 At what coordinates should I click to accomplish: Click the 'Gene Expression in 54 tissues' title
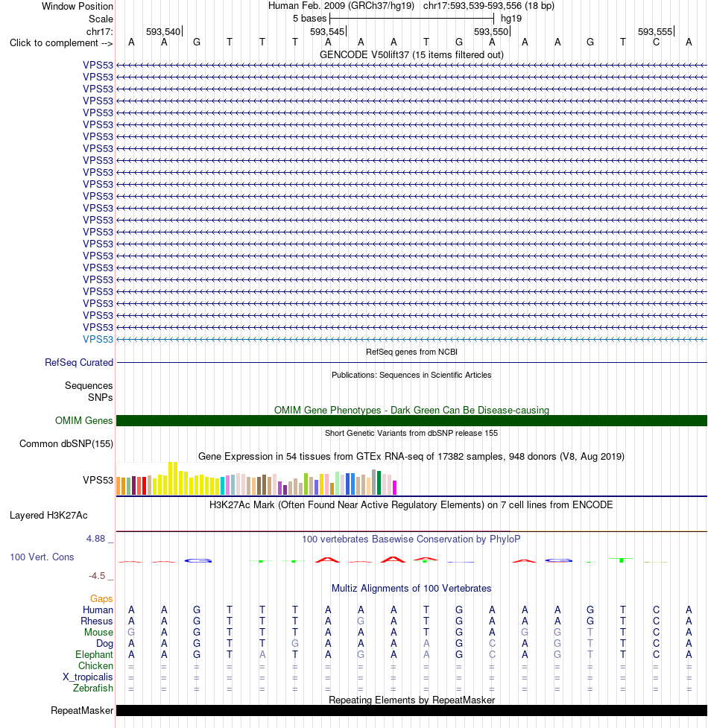coord(411,456)
